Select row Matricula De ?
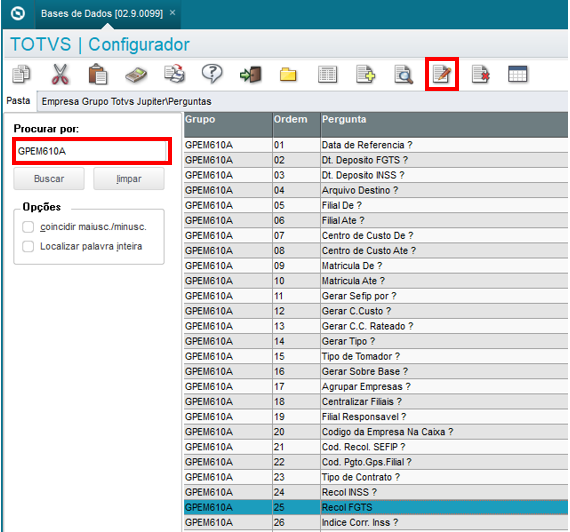Screen dimensions: 570x532 (376, 266)
